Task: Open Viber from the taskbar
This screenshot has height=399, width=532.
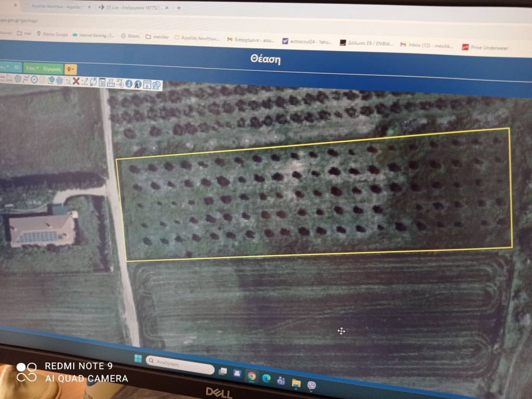Action: pos(312,384)
